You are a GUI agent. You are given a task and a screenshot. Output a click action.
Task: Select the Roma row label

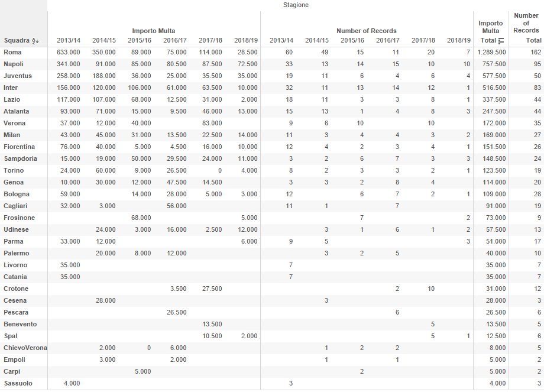13,52
